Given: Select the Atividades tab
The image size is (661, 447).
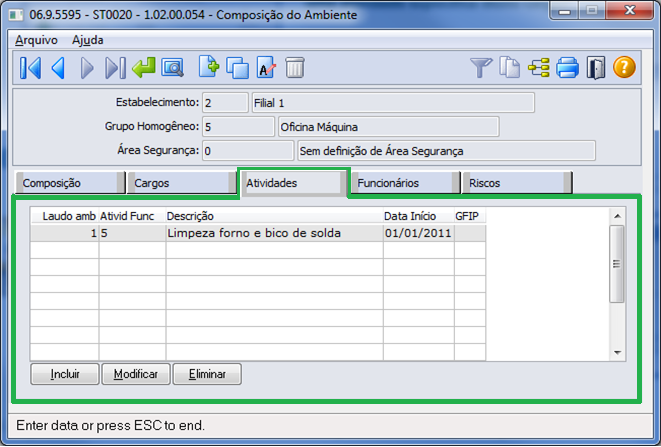Looking at the screenshot, I should (293, 183).
